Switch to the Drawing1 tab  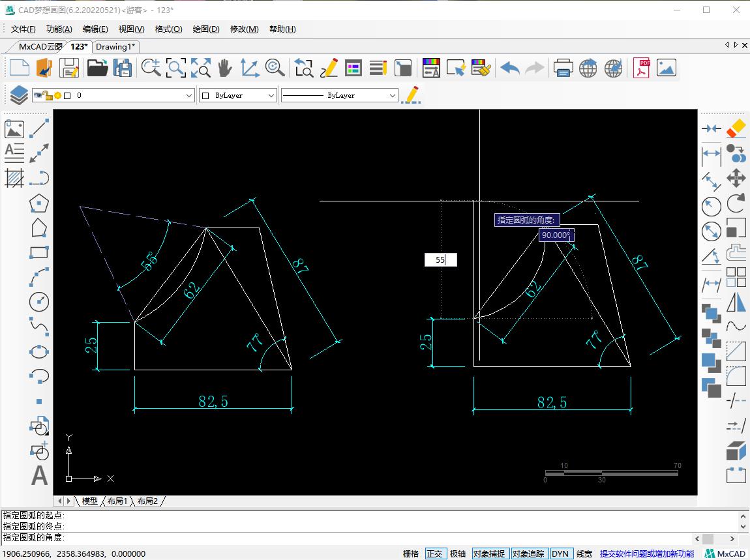pos(115,46)
